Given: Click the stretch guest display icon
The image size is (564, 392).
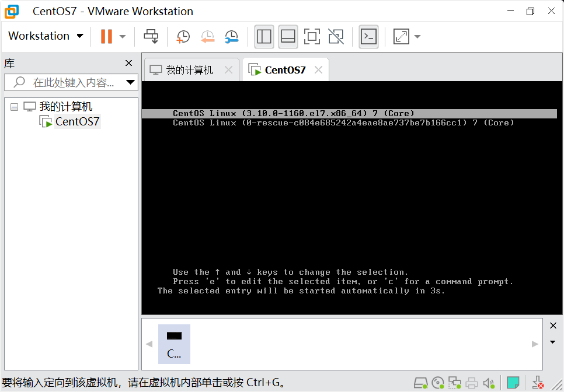Looking at the screenshot, I should [x=401, y=37].
